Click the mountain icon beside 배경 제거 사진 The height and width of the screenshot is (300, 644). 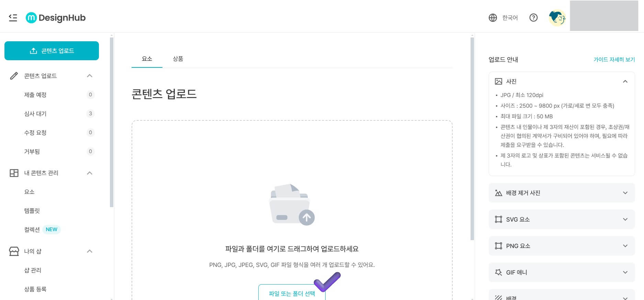[x=499, y=193]
